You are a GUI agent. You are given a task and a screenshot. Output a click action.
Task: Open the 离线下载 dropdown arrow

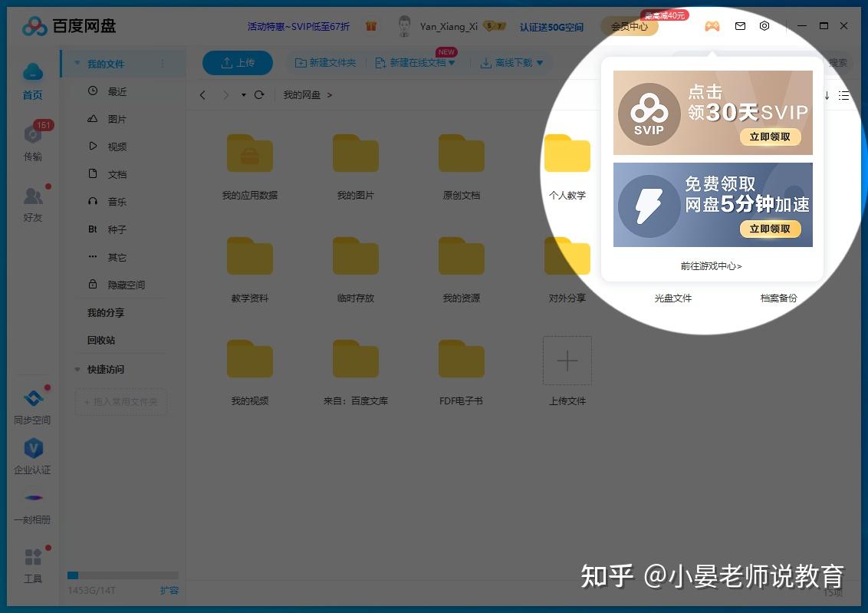coord(540,63)
